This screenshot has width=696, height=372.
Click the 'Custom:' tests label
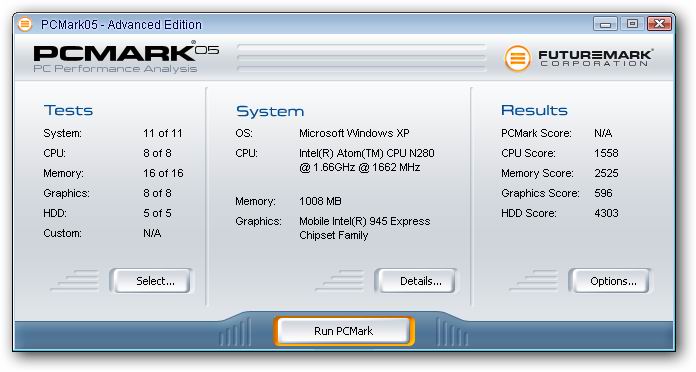point(62,233)
